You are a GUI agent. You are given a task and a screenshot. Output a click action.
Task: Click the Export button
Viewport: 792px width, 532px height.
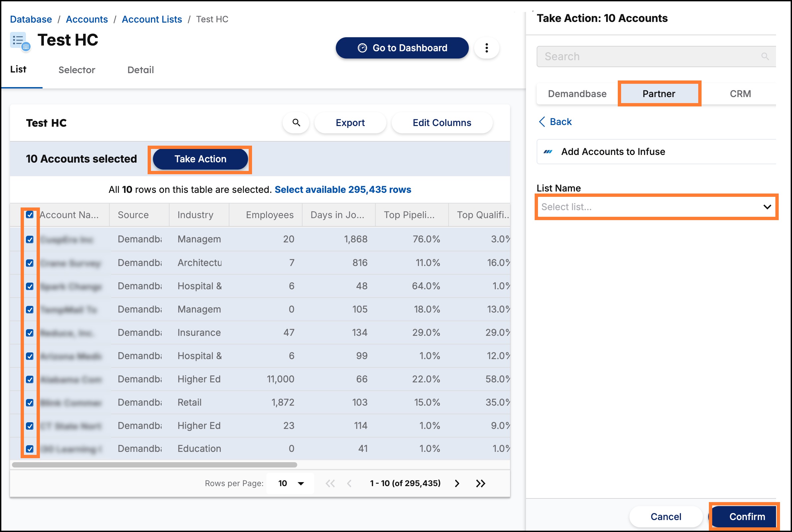350,122
